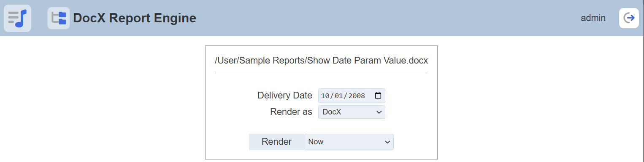
Task: Log out using the arrow icon
Action: point(629,18)
